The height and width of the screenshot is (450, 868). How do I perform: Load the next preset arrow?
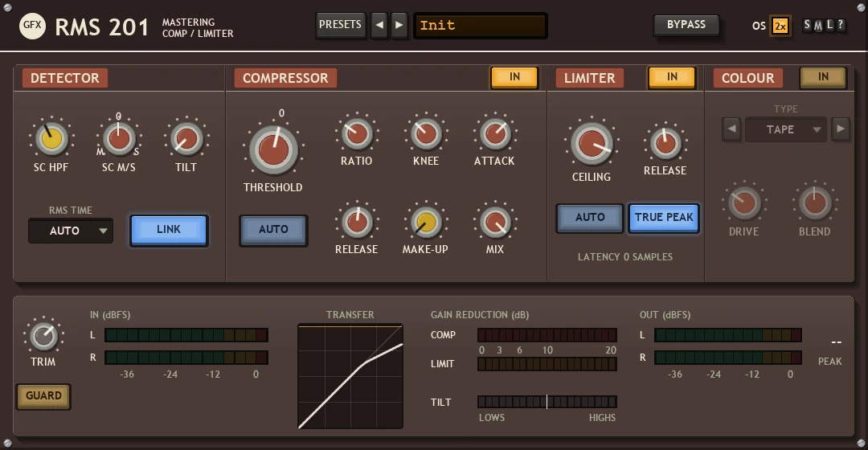(399, 26)
